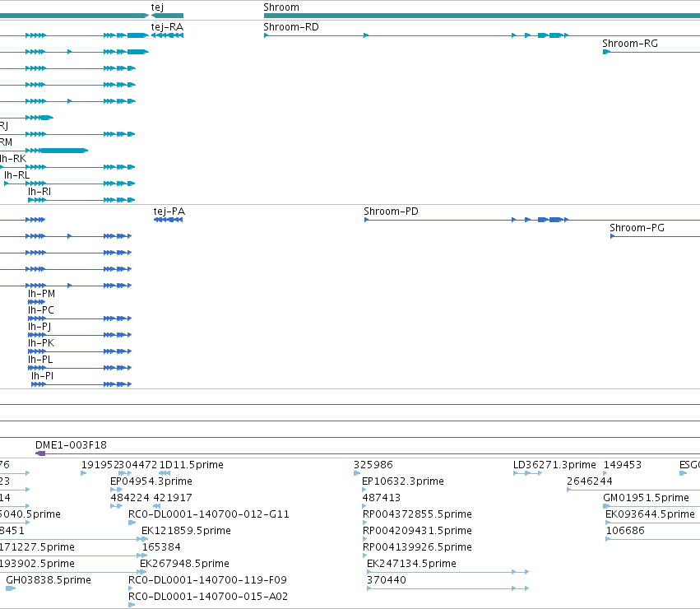Select the tej gene label

[x=157, y=7]
